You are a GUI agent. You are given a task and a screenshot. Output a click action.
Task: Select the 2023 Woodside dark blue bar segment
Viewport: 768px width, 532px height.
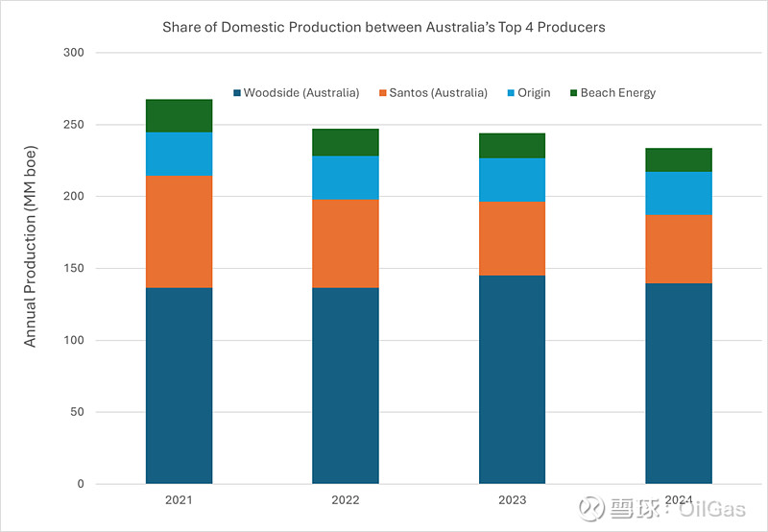[x=513, y=379]
